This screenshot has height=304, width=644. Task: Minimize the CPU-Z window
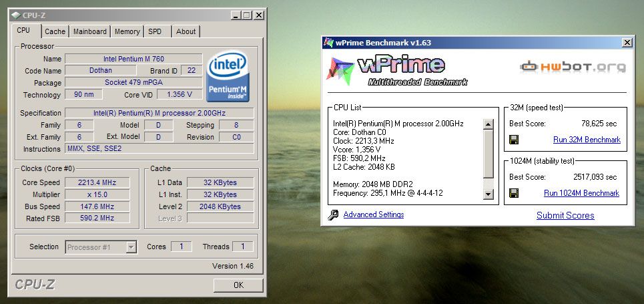coord(236,15)
